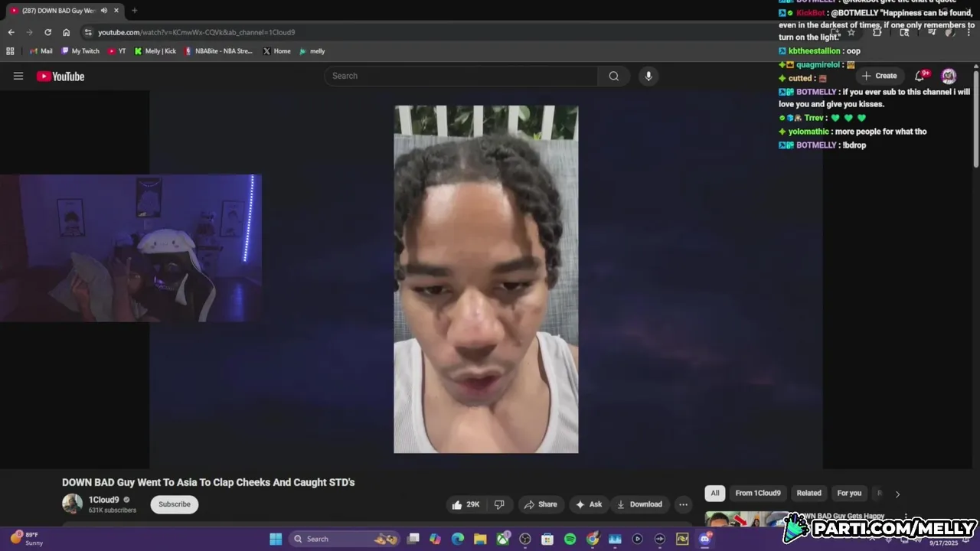980x551 pixels.
Task: Click the Download button
Action: [639, 504]
